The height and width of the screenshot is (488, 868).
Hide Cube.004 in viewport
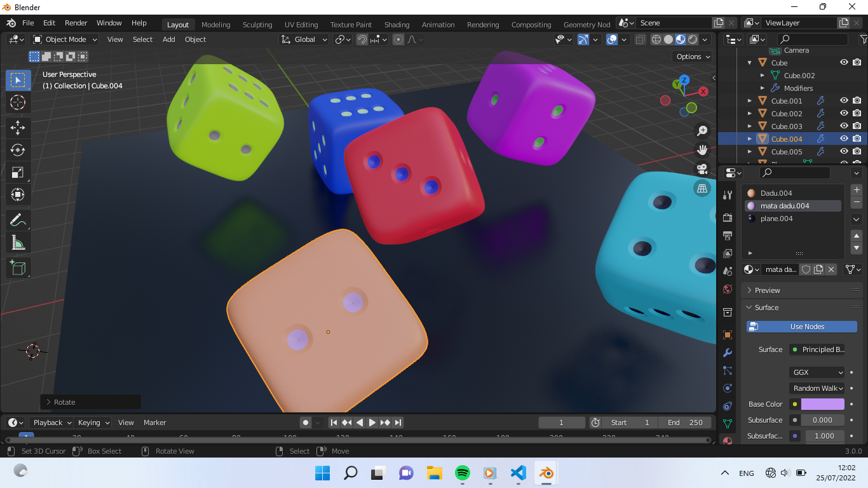(x=844, y=139)
